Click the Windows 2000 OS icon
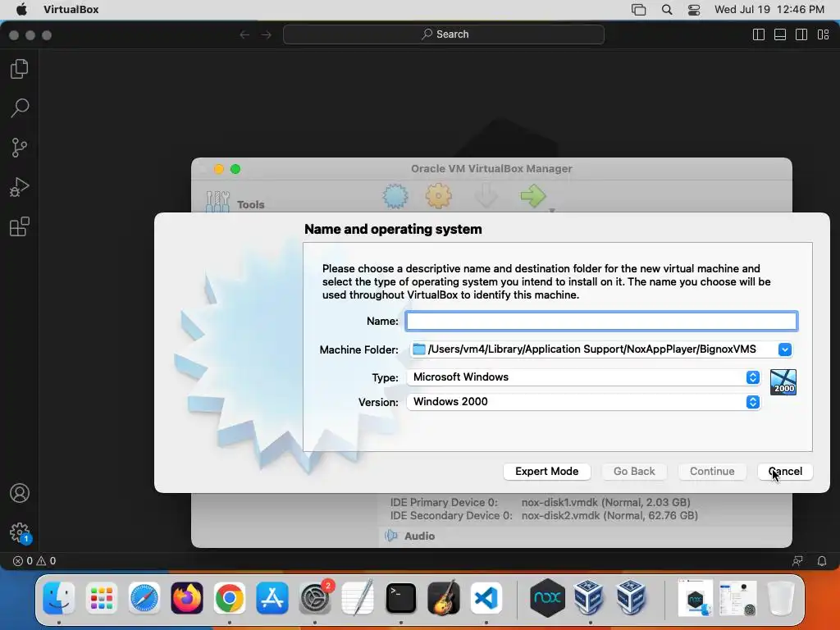The height and width of the screenshot is (630, 840). pos(783,382)
